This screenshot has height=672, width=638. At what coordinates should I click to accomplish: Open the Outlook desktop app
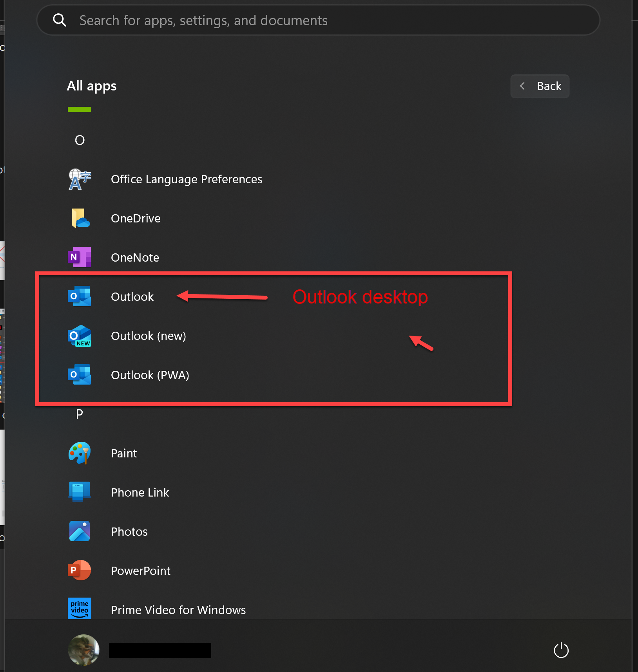(132, 296)
